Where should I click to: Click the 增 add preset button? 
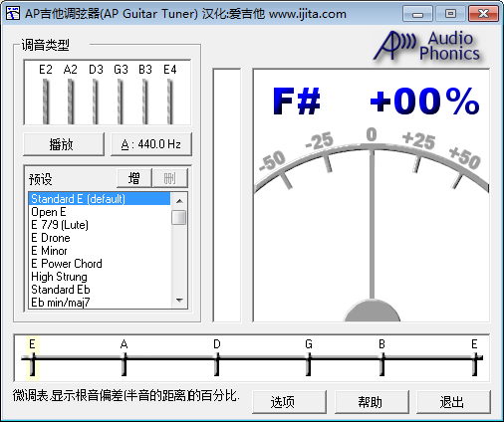134,178
